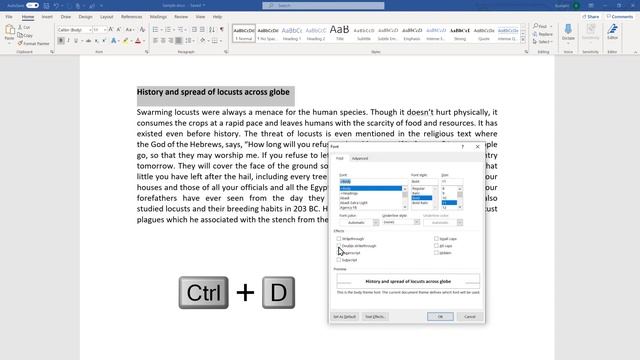The height and width of the screenshot is (360, 640).
Task: Click the Cut scissors icon
Action: point(20,27)
